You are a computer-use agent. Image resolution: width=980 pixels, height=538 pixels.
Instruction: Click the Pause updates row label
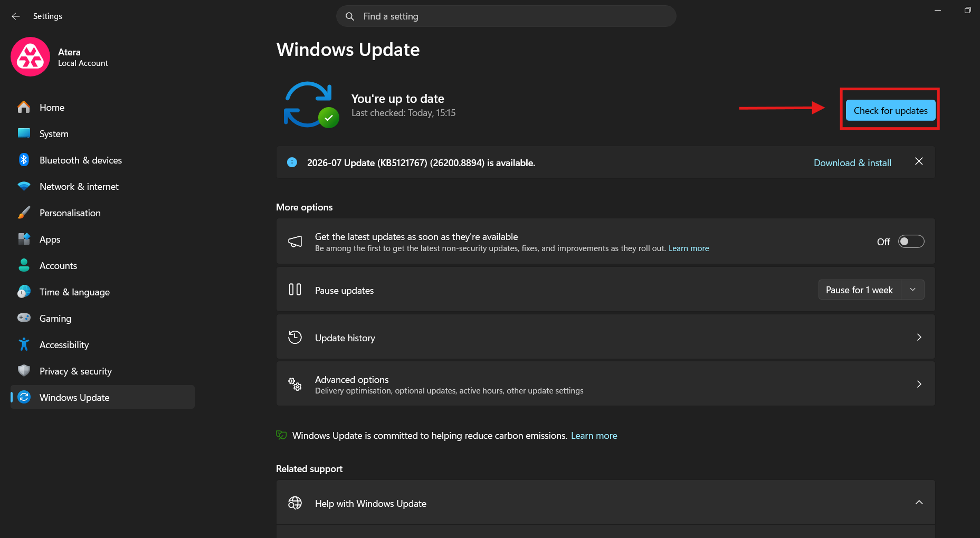(x=344, y=290)
